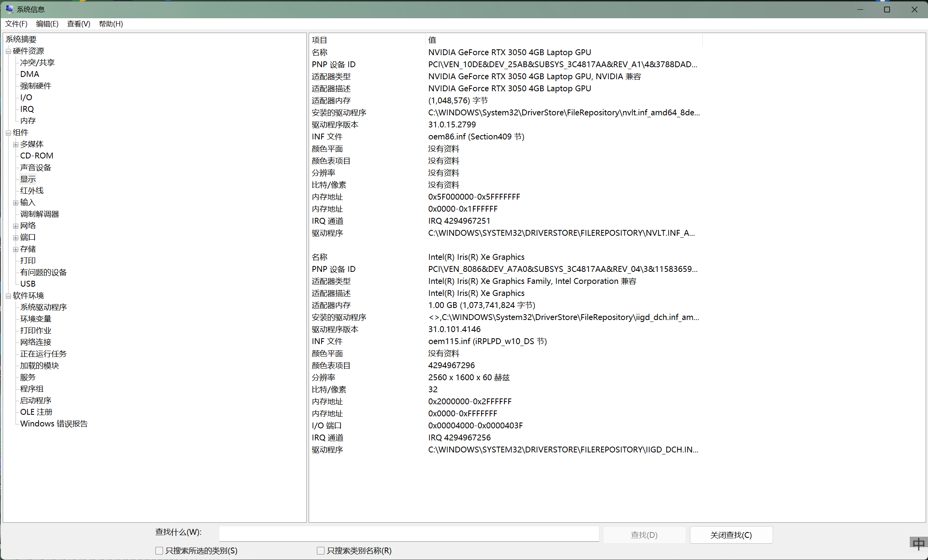This screenshot has width=928, height=560.
Task: Select 网络连接 in the tree
Action: pyautogui.click(x=35, y=342)
